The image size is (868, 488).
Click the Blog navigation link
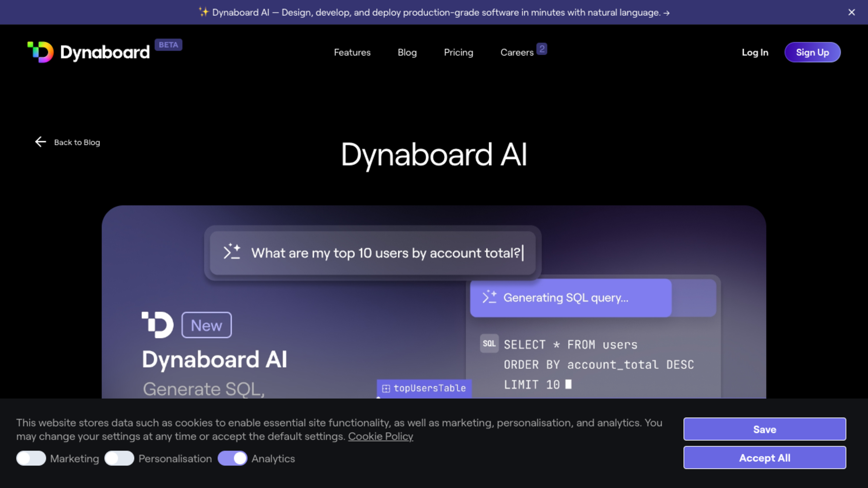click(x=407, y=52)
